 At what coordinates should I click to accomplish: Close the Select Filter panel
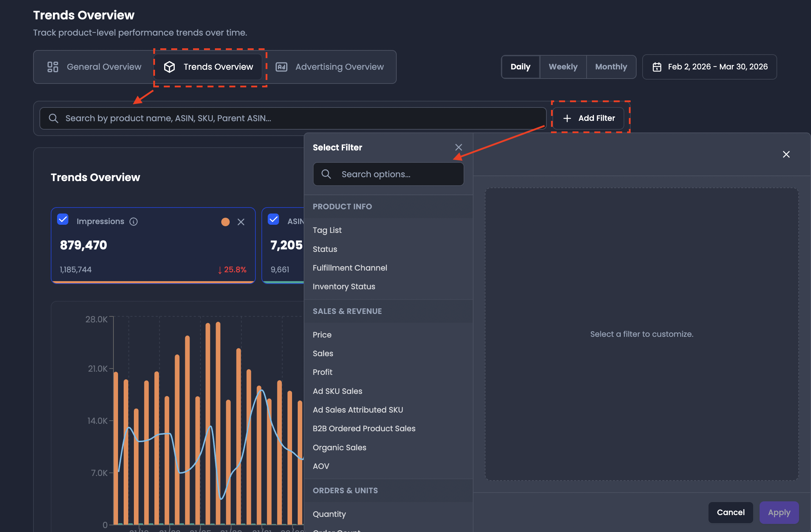tap(458, 147)
